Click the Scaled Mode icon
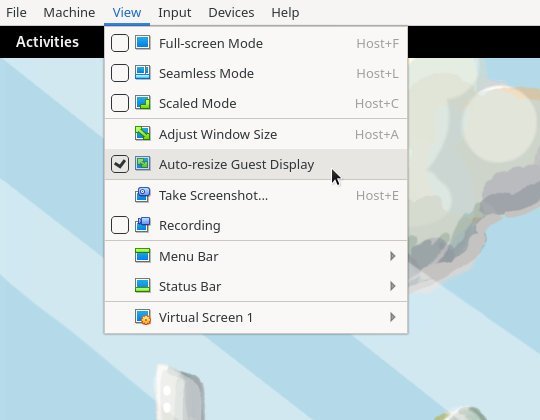 click(x=142, y=103)
